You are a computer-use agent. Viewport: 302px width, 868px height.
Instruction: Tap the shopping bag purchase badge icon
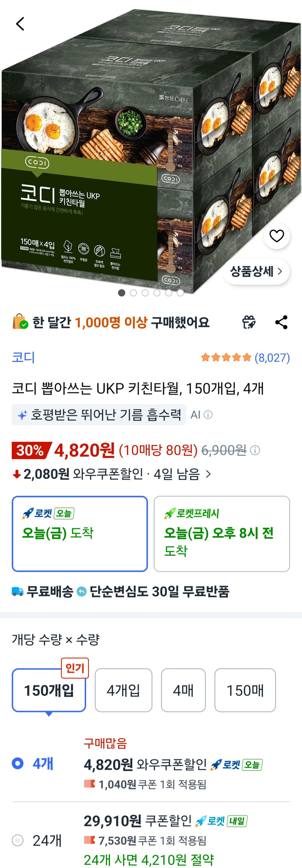click(20, 322)
